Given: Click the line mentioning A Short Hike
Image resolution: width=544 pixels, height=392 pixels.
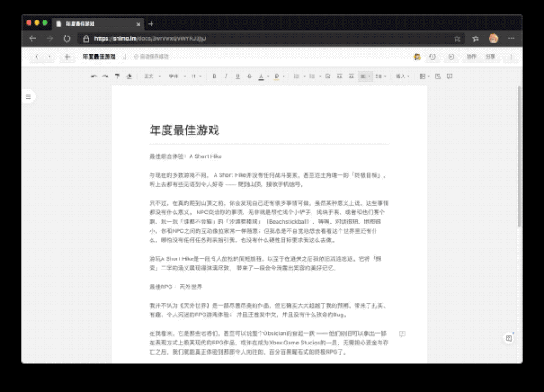Looking at the screenshot, I should [186, 156].
